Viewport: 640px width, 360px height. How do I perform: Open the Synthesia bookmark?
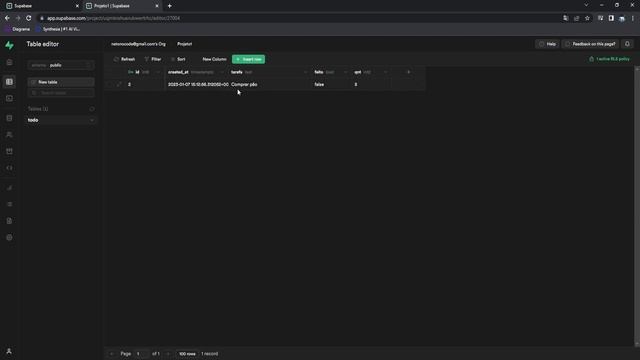point(58,29)
